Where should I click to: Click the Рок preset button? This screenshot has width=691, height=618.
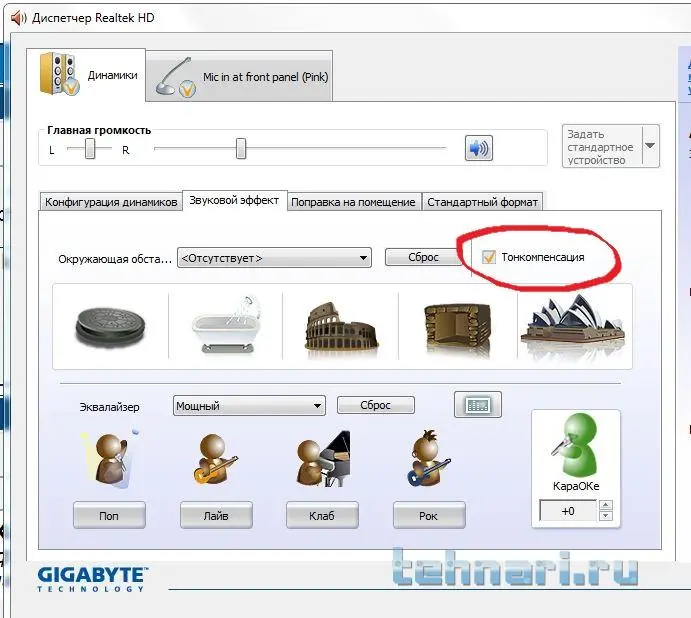point(429,515)
